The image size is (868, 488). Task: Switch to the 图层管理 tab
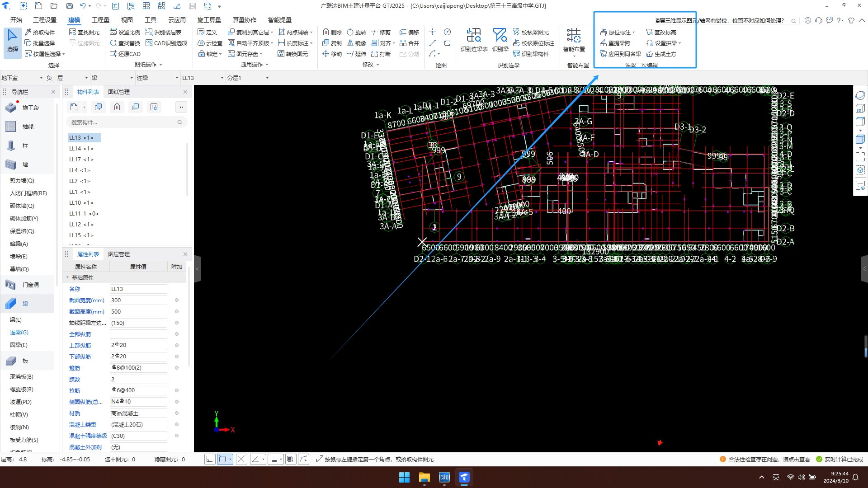click(119, 254)
